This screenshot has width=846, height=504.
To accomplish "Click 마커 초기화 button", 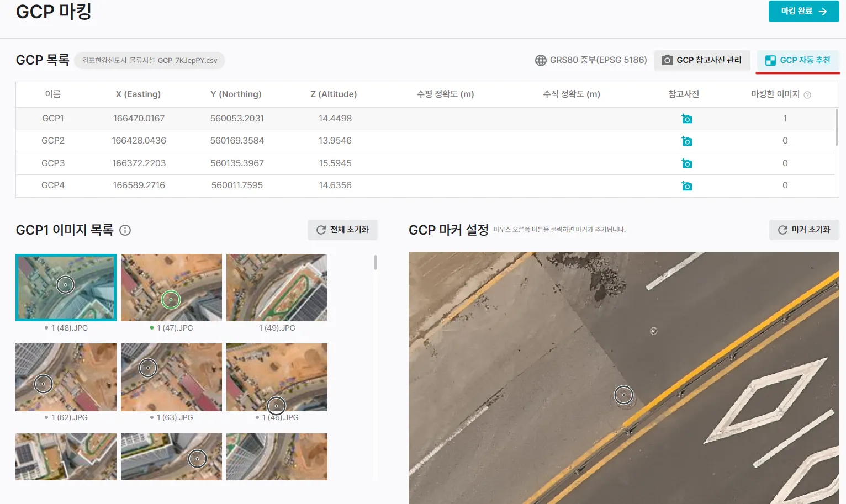I will (x=804, y=230).
